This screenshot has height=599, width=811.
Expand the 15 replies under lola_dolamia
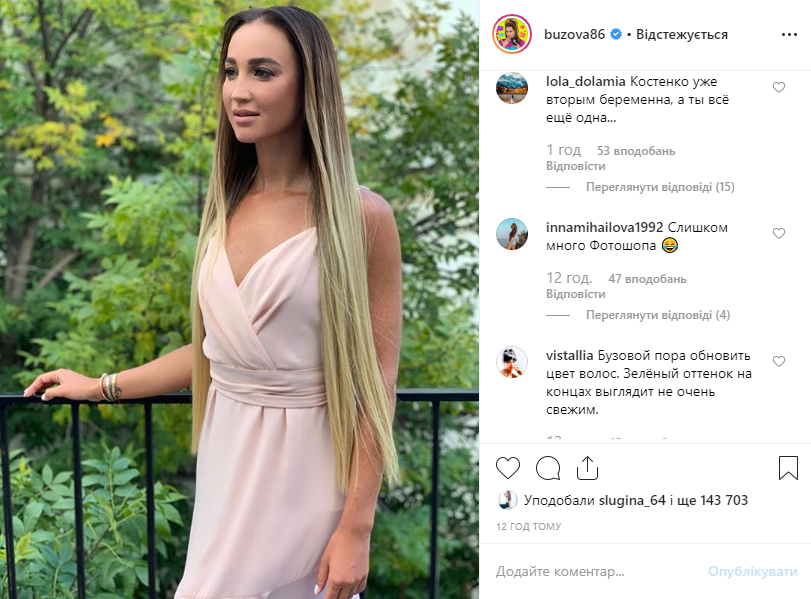coord(660,187)
